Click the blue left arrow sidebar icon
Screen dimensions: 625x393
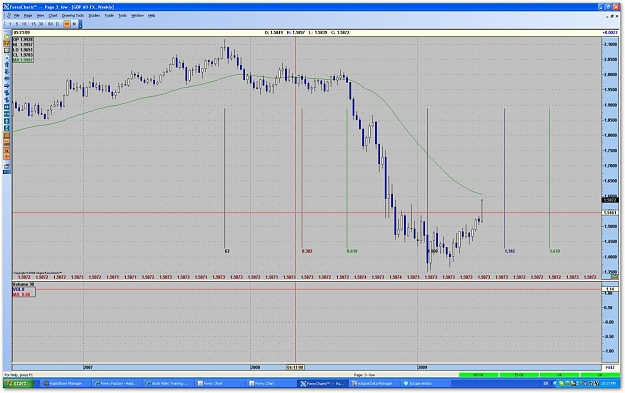[x=6, y=79]
